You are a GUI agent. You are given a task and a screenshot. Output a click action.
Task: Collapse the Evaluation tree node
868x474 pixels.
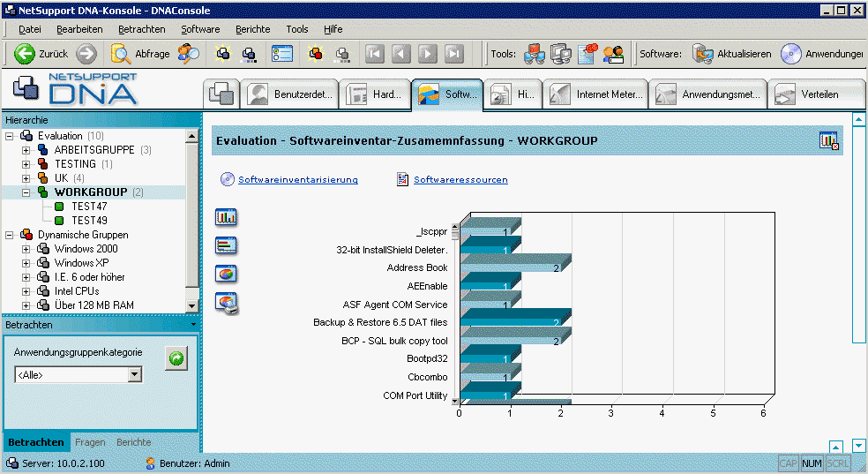[10, 136]
